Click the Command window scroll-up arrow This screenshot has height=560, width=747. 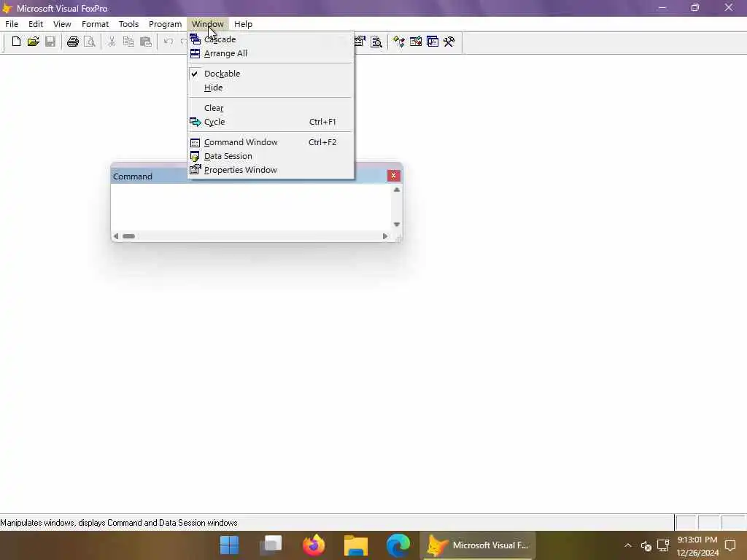tap(396, 190)
